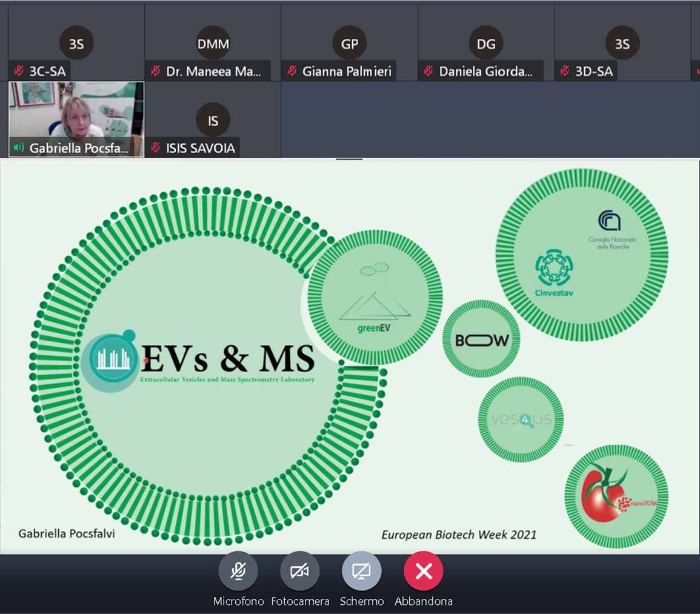Image resolution: width=700 pixels, height=614 pixels.
Task: Click the EVs & MS title on slide
Action: [x=228, y=359]
